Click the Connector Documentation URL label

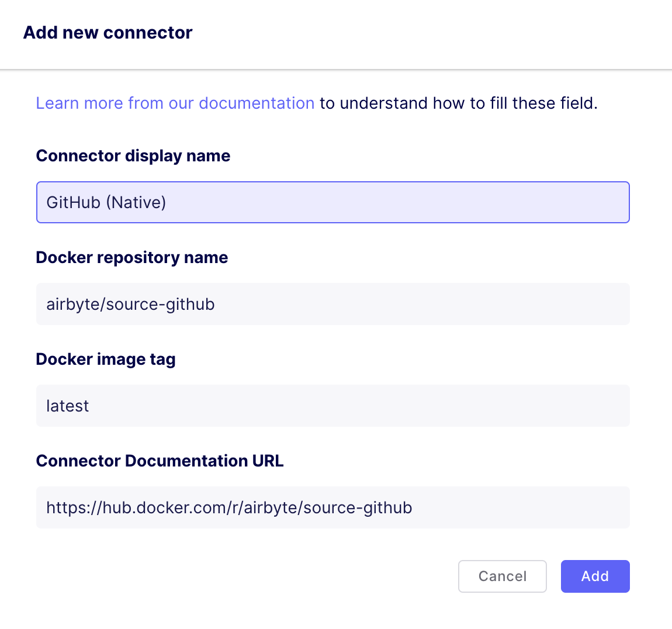coord(160,461)
